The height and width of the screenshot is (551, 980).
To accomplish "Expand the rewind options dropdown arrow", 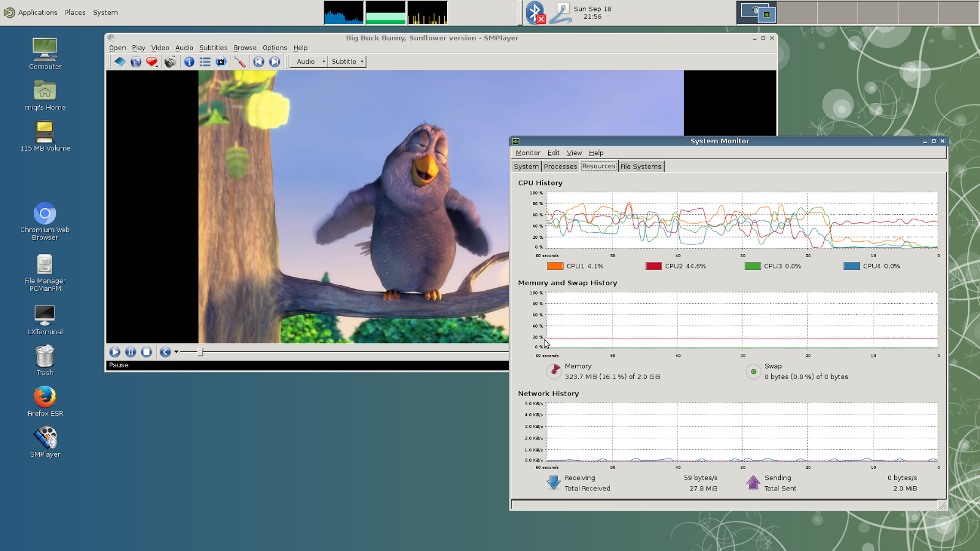I will point(176,352).
